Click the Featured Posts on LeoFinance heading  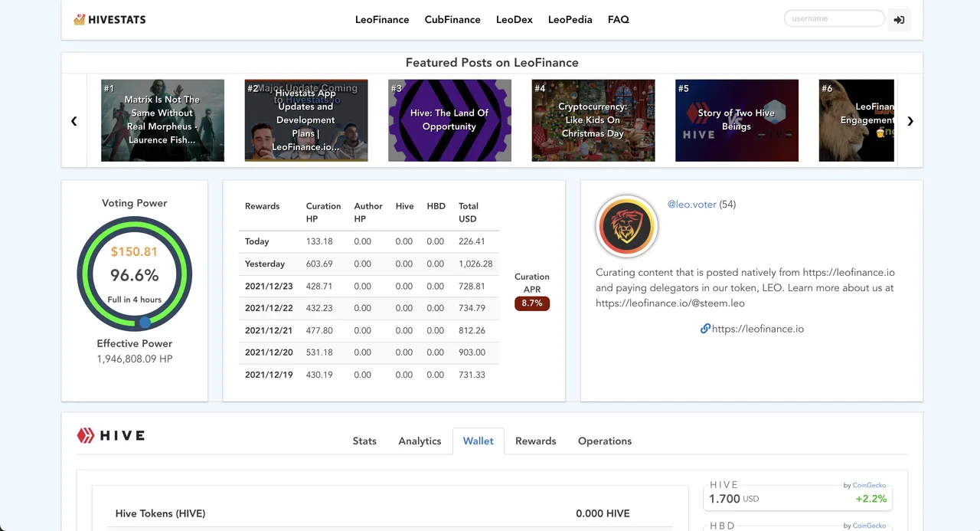pos(492,63)
